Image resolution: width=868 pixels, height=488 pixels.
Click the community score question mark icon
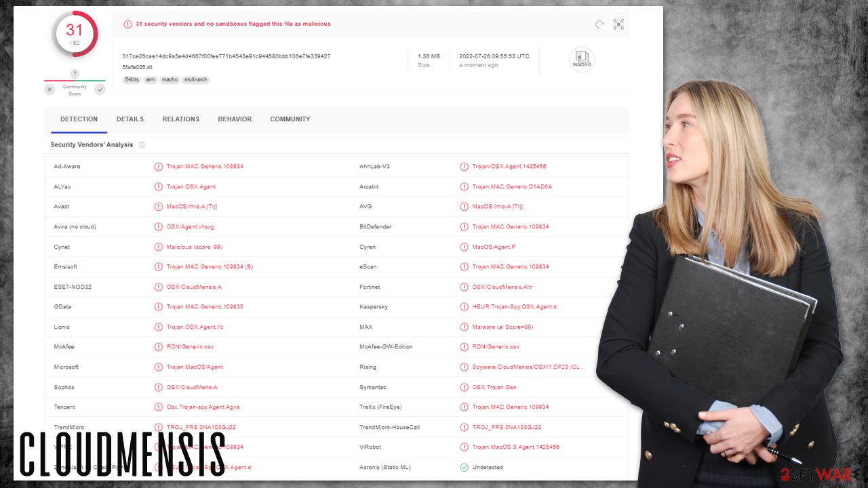tap(75, 73)
